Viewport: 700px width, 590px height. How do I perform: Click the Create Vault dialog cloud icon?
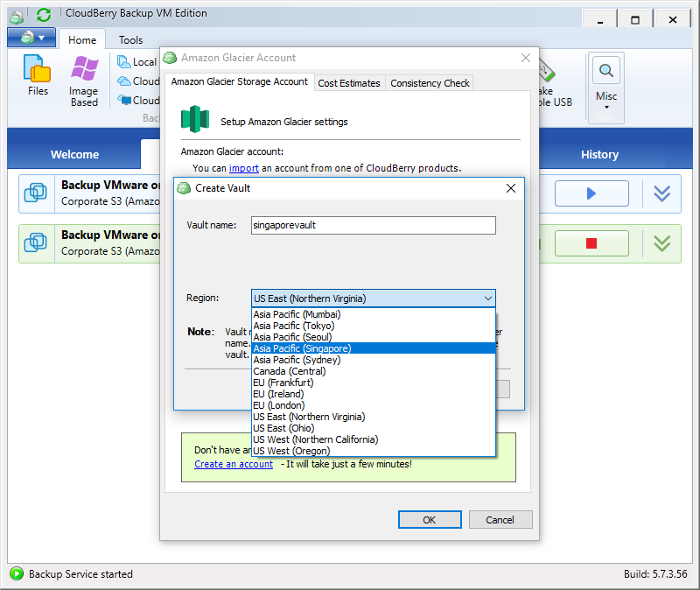pos(184,188)
